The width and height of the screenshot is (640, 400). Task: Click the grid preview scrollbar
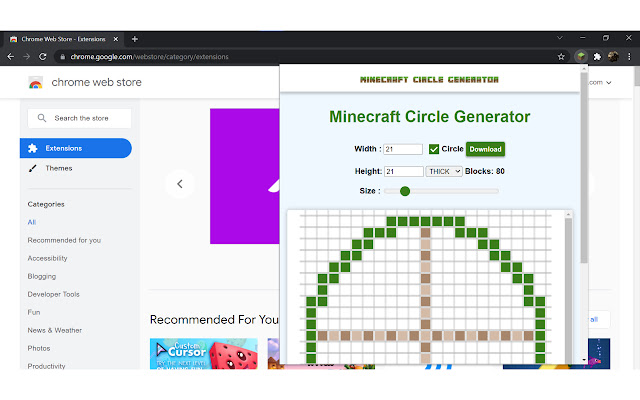(x=568, y=286)
